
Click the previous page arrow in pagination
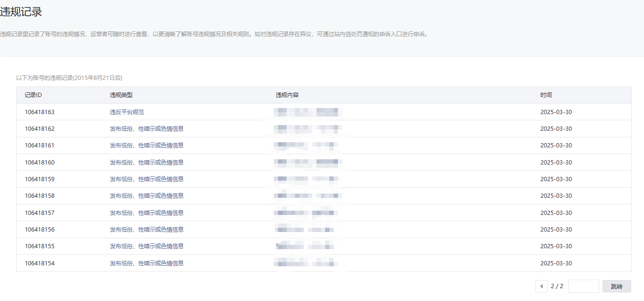(x=541, y=286)
